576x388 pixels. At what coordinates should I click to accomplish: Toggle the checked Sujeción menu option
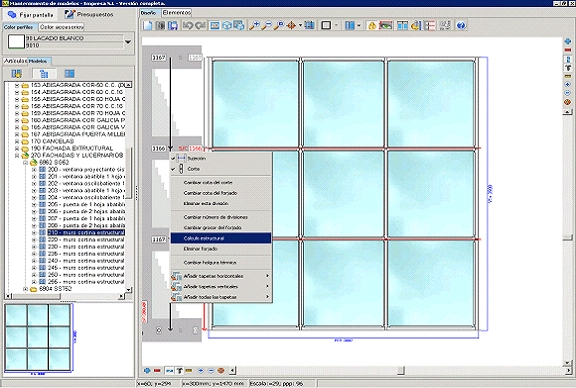tap(221, 158)
